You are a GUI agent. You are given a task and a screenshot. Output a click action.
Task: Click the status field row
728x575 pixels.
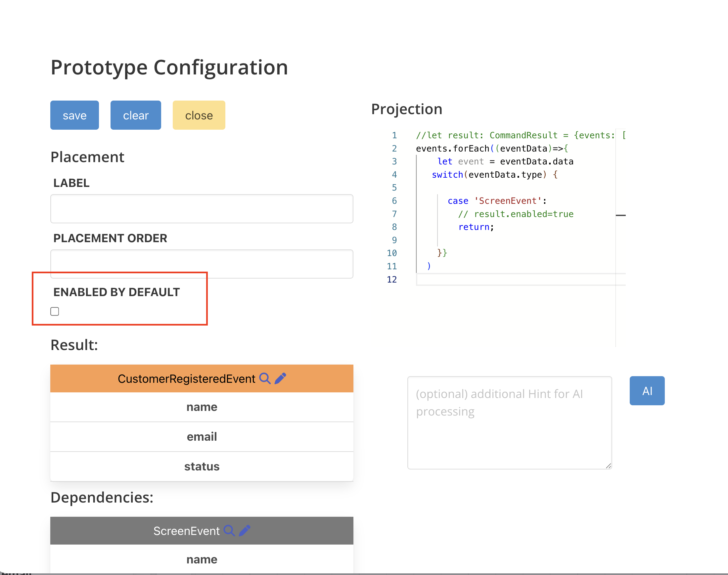pyautogui.click(x=202, y=466)
